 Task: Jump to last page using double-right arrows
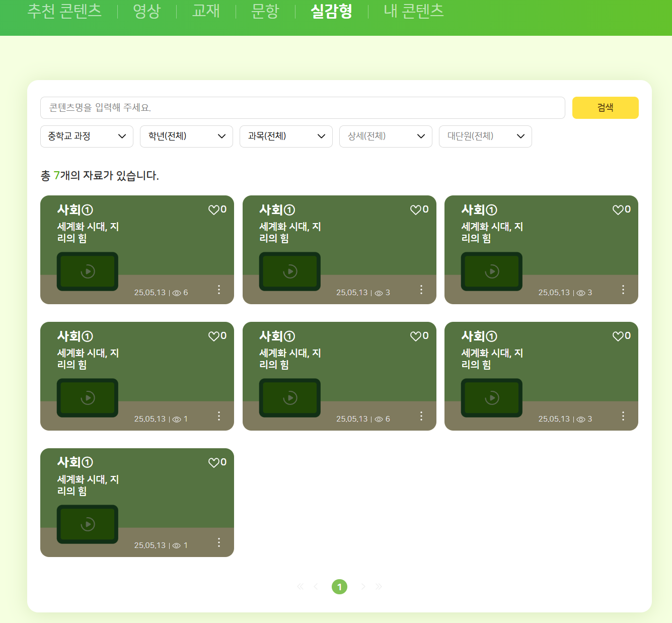[379, 586]
